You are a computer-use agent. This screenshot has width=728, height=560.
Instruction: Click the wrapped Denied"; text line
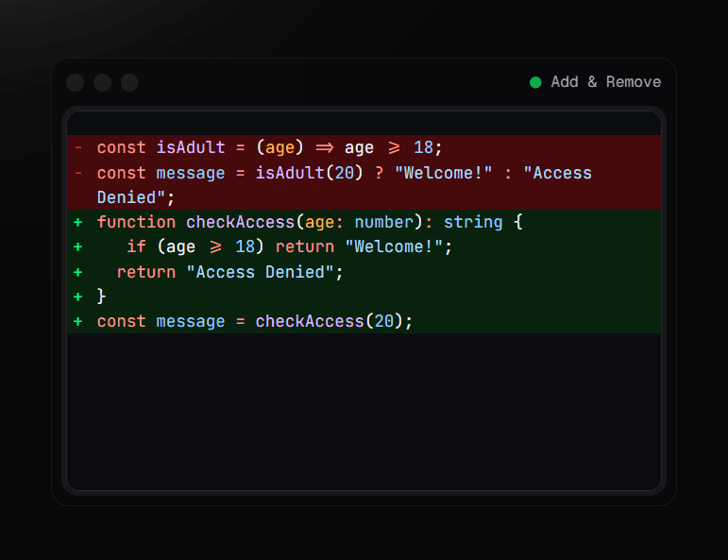point(136,197)
